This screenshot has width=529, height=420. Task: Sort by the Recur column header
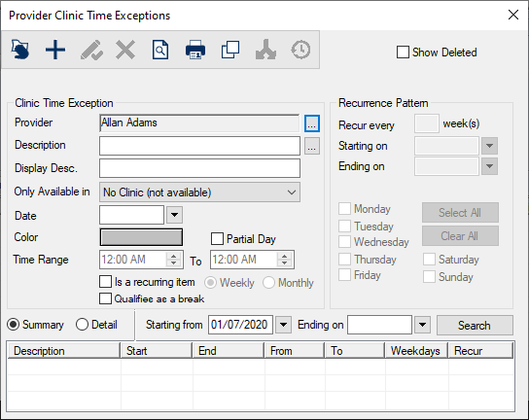click(x=480, y=351)
